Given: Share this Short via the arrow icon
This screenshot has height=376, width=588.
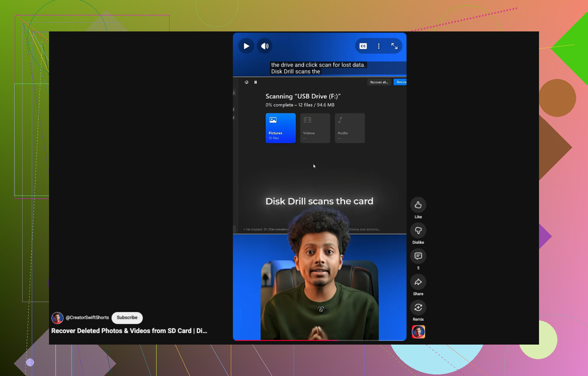Looking at the screenshot, I should 418,282.
